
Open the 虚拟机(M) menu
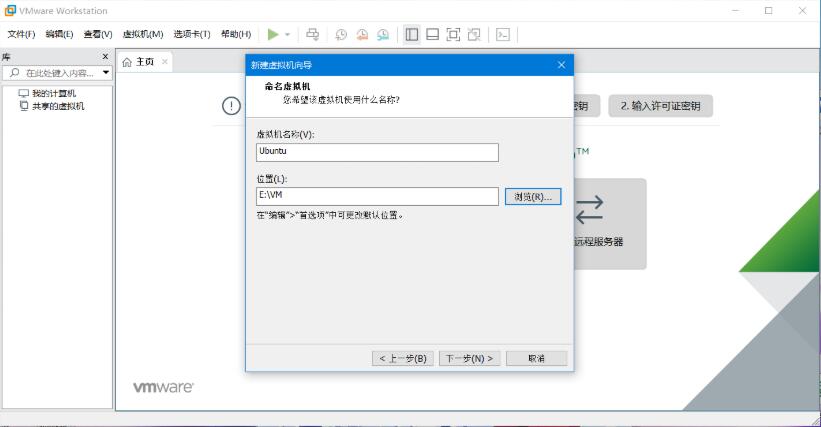(143, 35)
